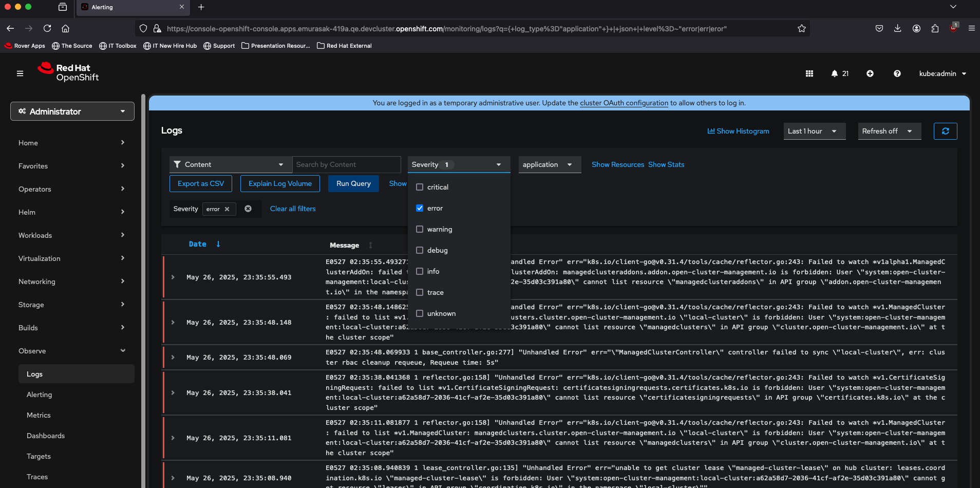Open the notifications bell icon
Screen dimensions: 980x488
835,73
